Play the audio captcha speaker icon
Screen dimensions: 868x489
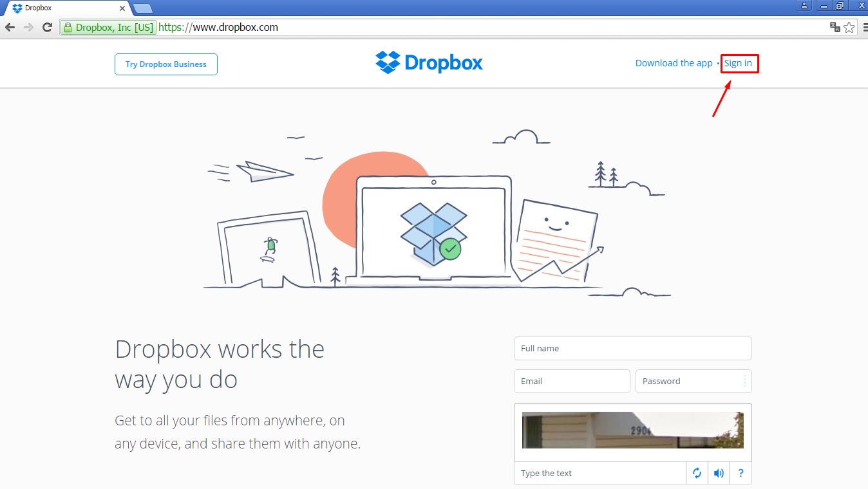click(719, 474)
